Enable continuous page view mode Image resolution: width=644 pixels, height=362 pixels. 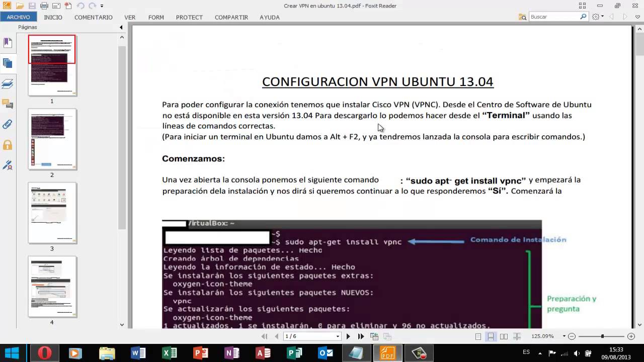pyautogui.click(x=491, y=336)
